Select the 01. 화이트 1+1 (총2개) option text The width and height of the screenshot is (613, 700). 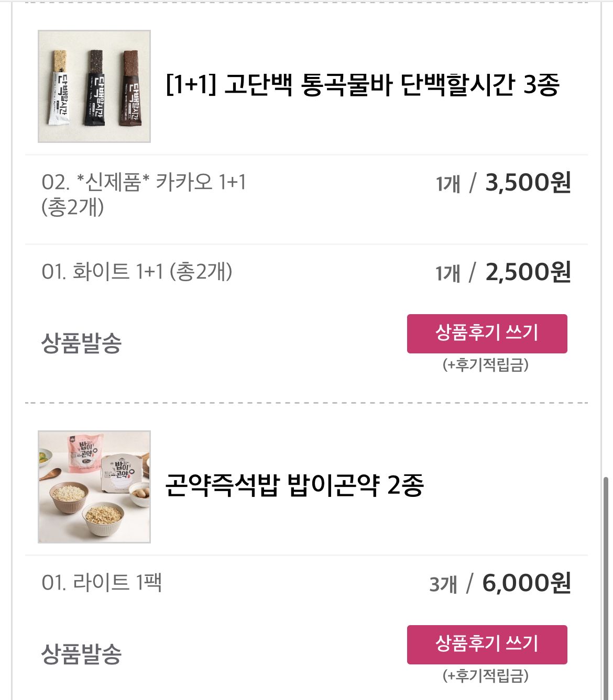coord(137,272)
